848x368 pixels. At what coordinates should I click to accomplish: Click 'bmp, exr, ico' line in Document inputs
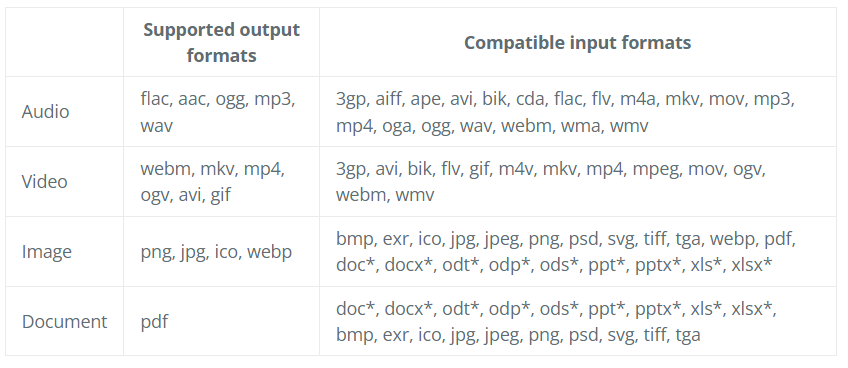point(518,336)
